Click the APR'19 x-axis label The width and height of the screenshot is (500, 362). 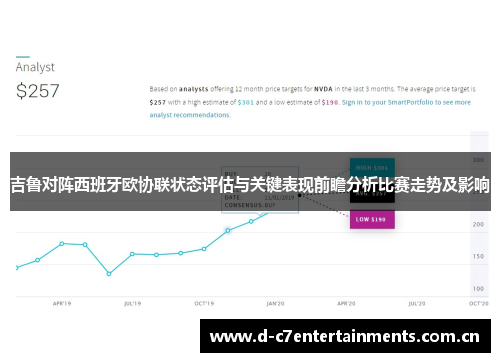click(62, 303)
